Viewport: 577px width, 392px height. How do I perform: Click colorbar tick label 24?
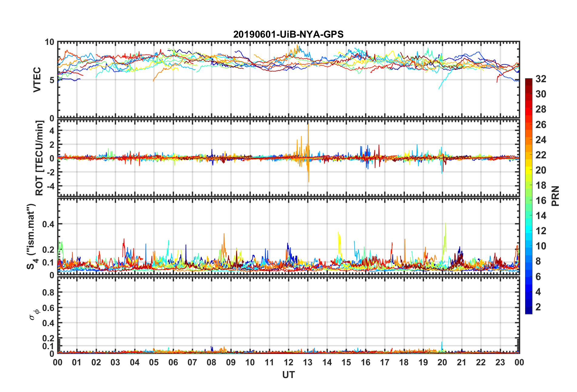[x=541, y=140]
